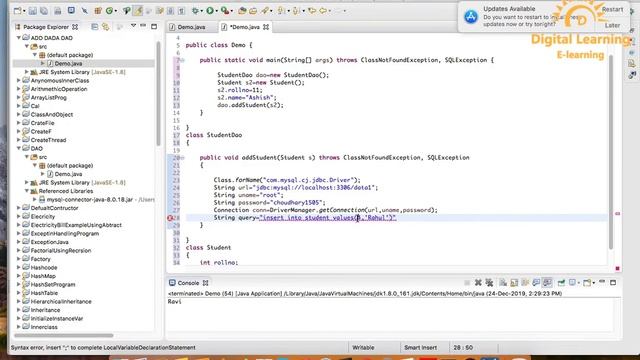
Task: Click the App Store update notification icon
Action: (x=471, y=17)
